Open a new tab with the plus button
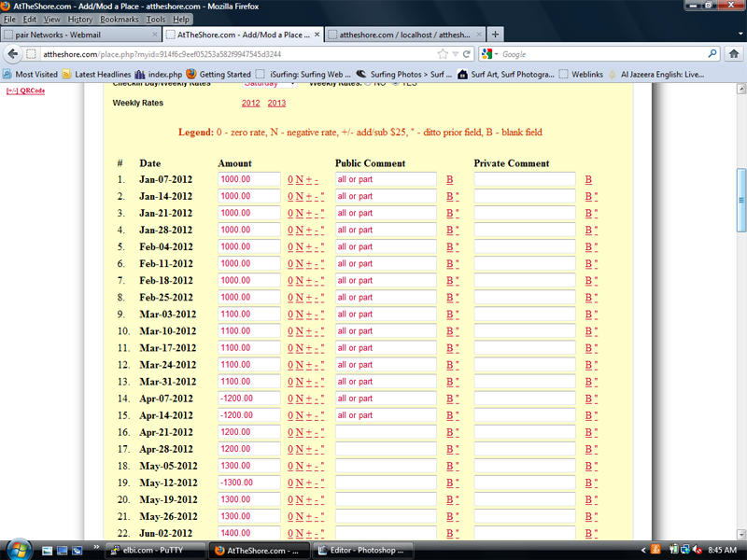The height and width of the screenshot is (560, 747). [x=496, y=35]
